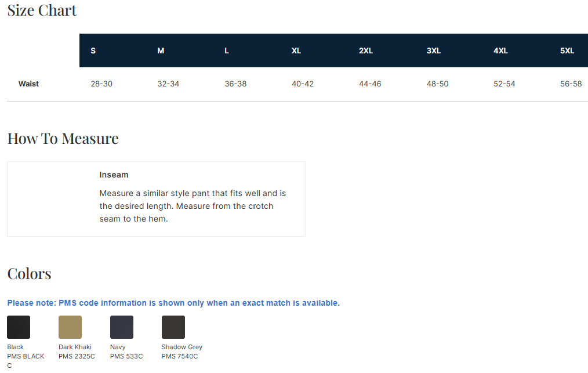Click the 4XL size column header
The image size is (588, 373).
(500, 50)
